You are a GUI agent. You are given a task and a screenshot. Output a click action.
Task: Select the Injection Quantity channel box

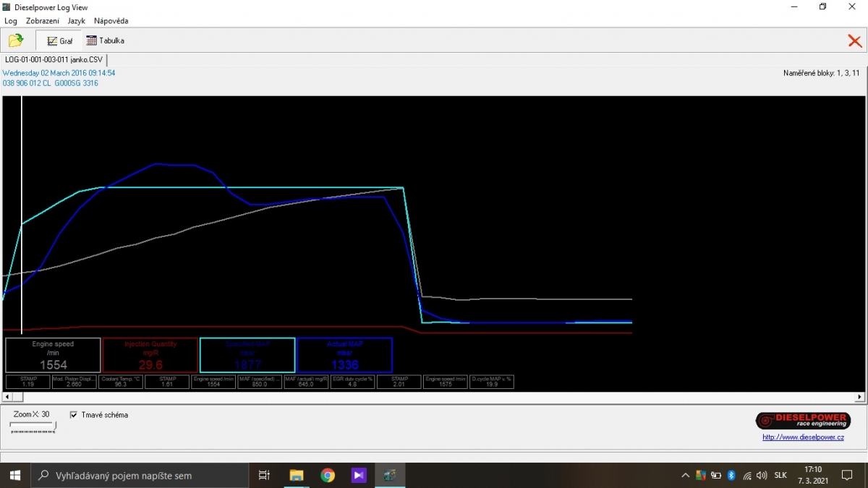(x=150, y=355)
